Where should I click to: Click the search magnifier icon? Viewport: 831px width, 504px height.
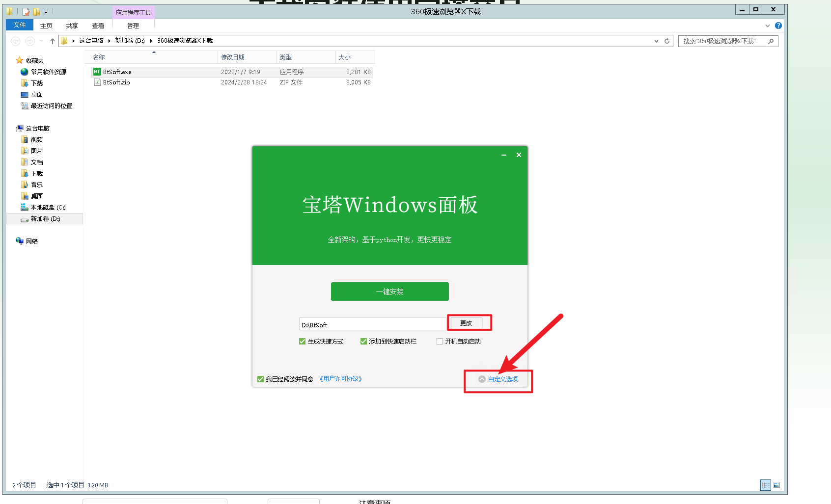[x=771, y=41]
